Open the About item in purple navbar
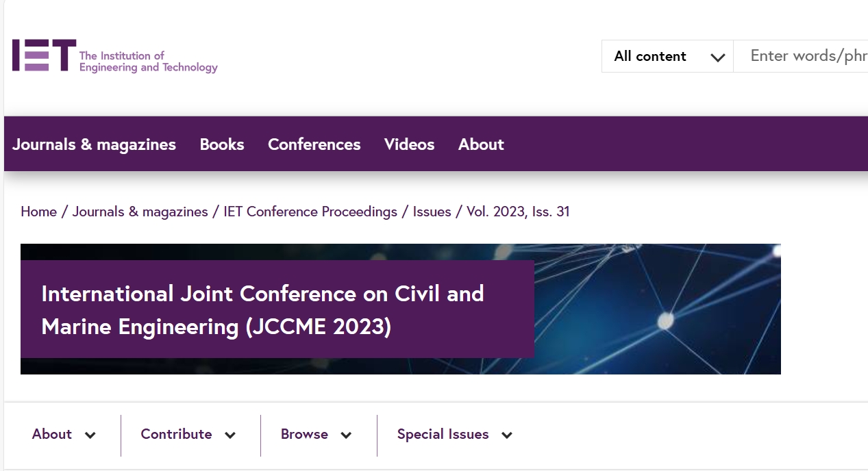868x471 pixels. click(481, 144)
